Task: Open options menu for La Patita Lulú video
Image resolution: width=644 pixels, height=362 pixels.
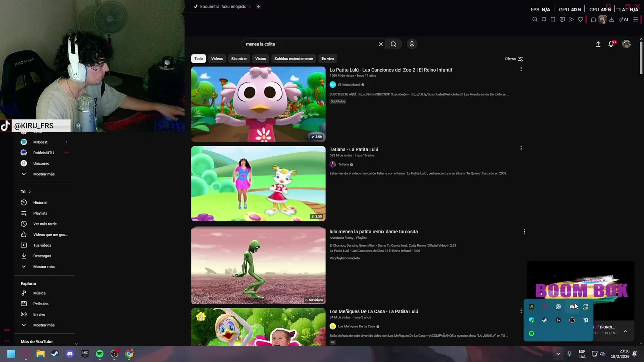Action: pos(521,69)
